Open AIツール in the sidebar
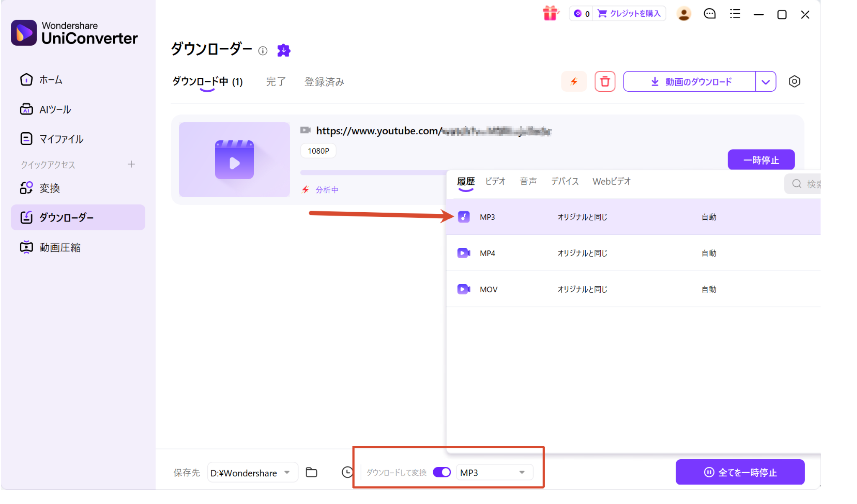 pyautogui.click(x=78, y=109)
